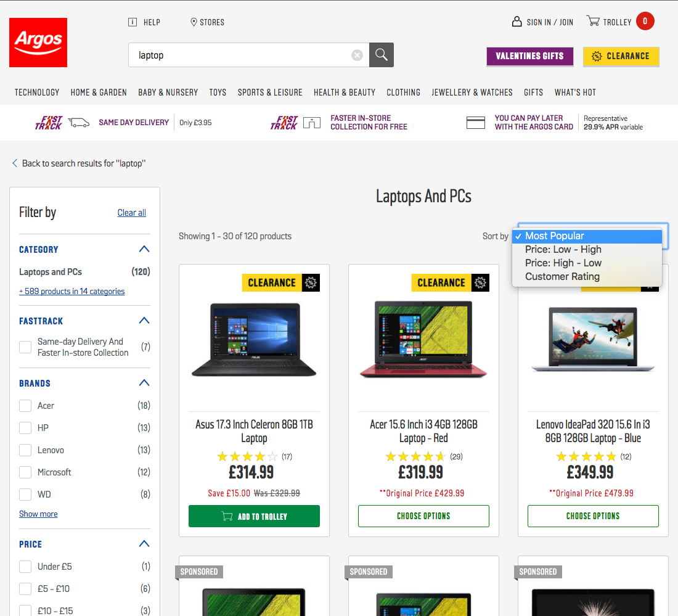678x616 pixels.
Task: Click the Argos logo
Action: tap(38, 43)
